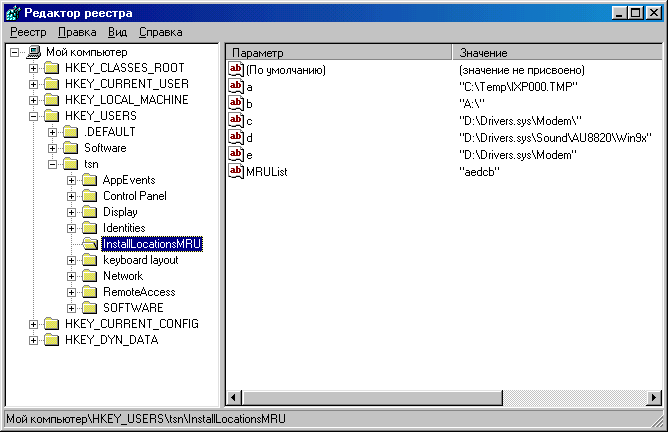Open the Правка menu
This screenshot has height=432, width=668.
(78, 32)
